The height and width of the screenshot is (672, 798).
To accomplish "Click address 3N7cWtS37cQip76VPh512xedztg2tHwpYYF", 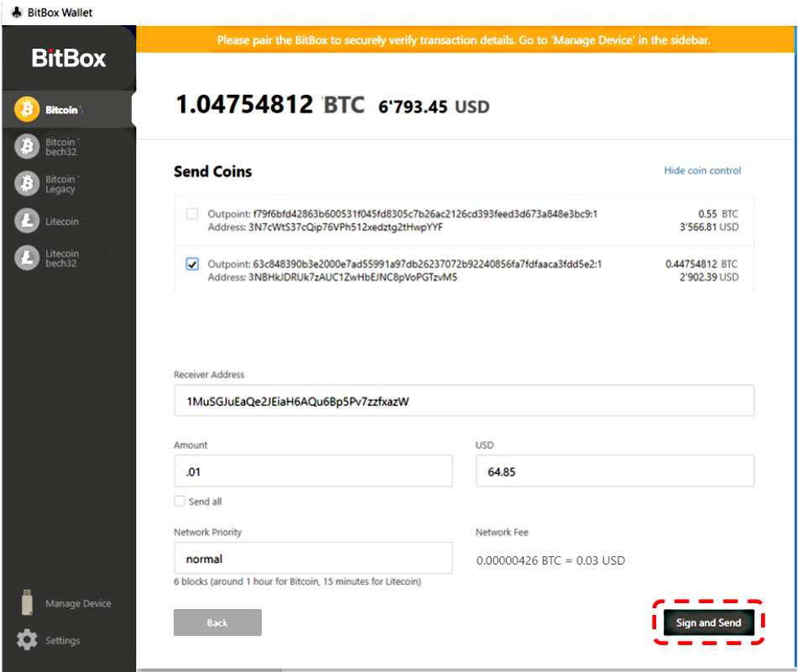I will [346, 227].
